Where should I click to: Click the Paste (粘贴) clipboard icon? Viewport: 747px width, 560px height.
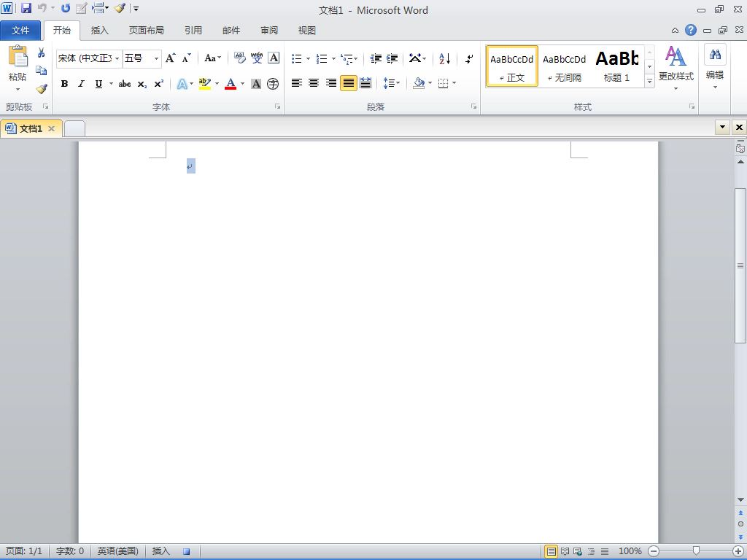point(18,57)
